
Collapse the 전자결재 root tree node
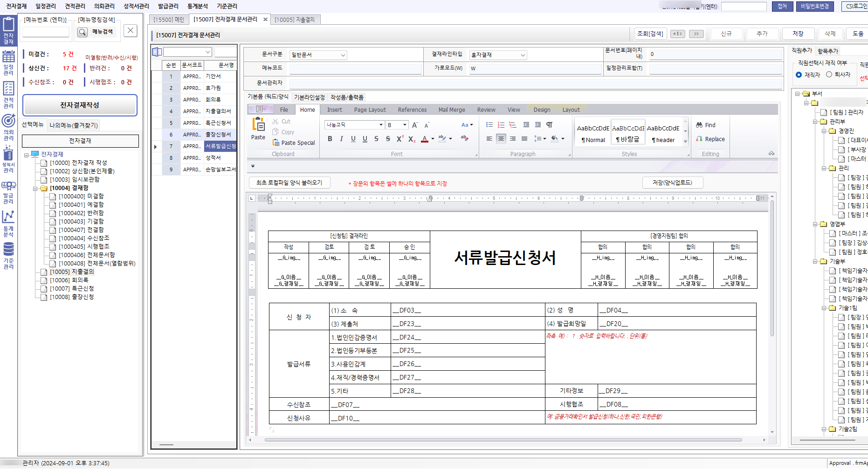[x=26, y=155]
